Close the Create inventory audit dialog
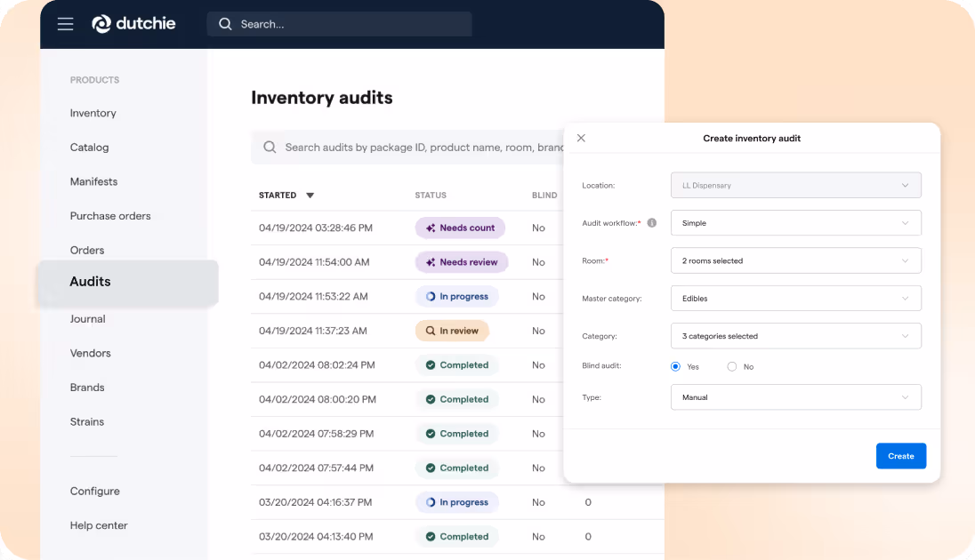 (x=581, y=138)
